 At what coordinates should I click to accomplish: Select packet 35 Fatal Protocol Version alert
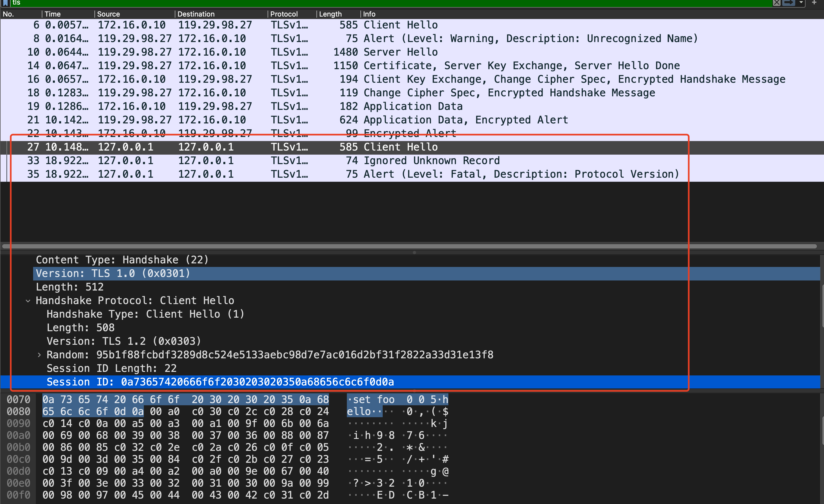[412, 174]
